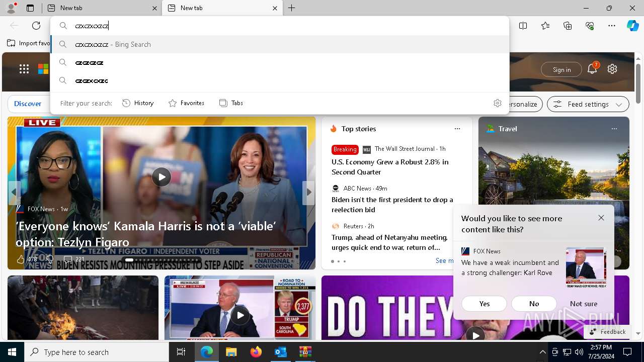Screen dimensions: 644x362
Task: Open Import favorites bookmark
Action: 29,43
